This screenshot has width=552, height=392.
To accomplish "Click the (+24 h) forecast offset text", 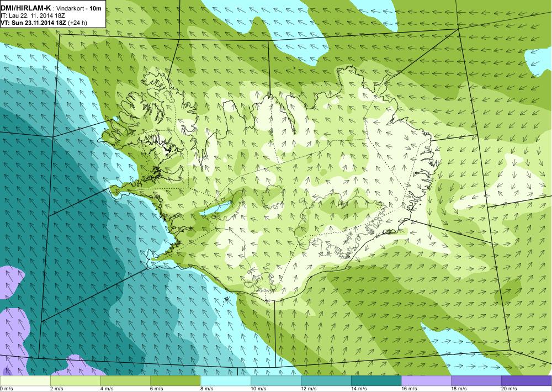I will (x=77, y=23).
